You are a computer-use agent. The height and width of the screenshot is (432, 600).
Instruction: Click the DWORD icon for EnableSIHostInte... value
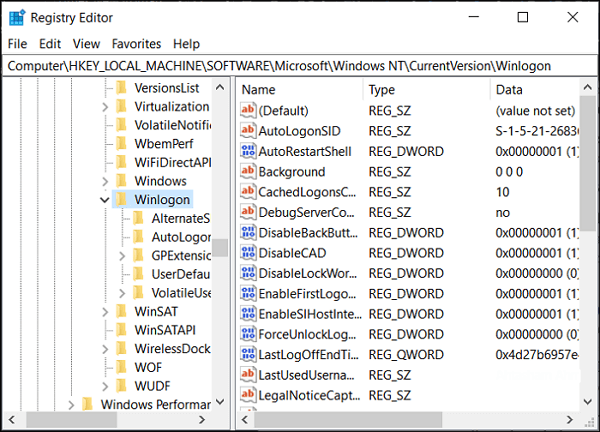pos(248,313)
